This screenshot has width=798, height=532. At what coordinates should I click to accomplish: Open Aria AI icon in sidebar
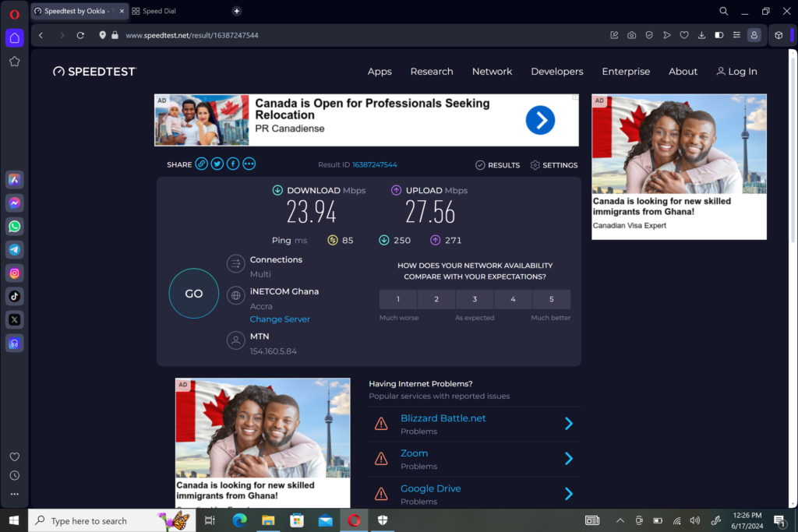click(x=14, y=179)
